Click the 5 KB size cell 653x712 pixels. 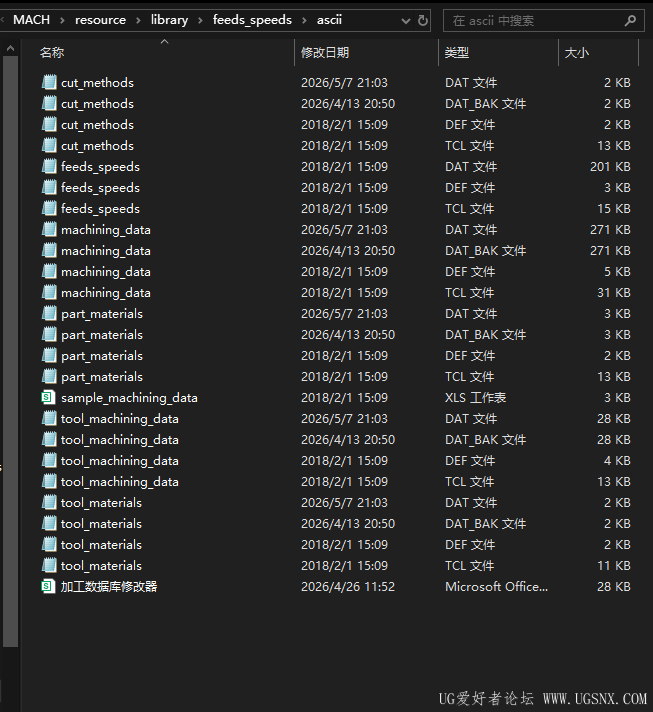point(617,272)
